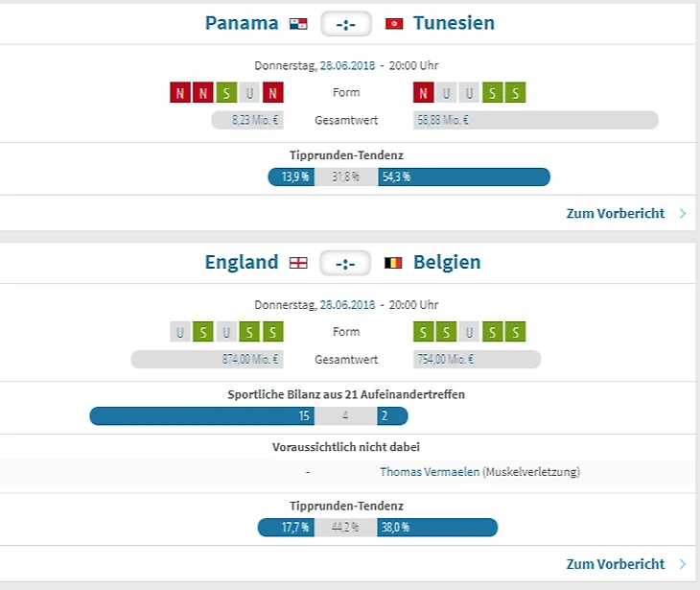Click the Panama–Tunesien score box
Image resolution: width=700 pixels, height=590 pixels.
point(345,23)
